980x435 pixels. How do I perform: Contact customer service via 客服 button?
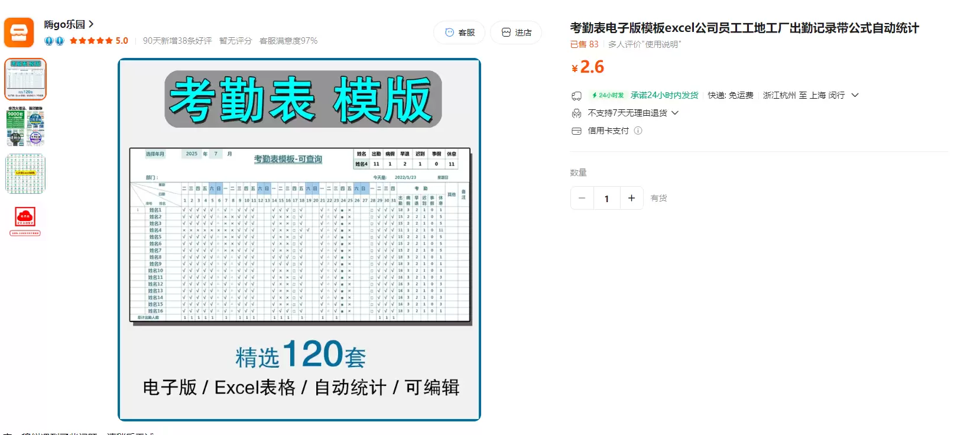[459, 33]
